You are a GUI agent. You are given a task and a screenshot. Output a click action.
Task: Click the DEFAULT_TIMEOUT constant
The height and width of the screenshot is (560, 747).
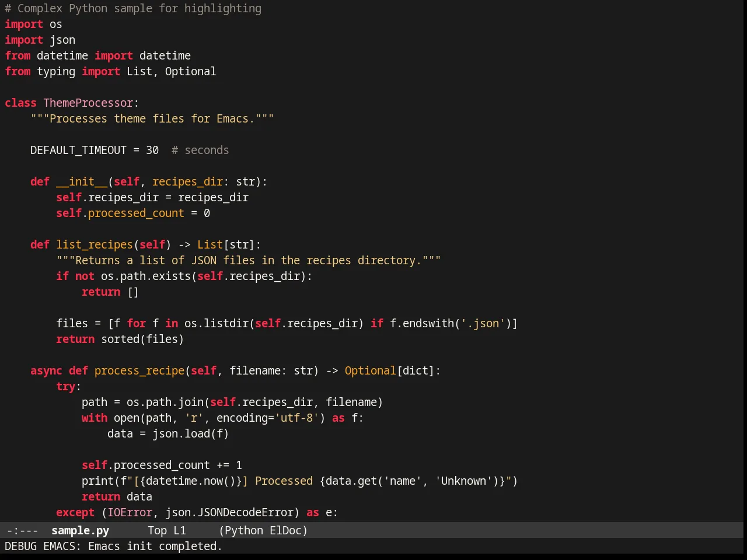click(x=78, y=150)
